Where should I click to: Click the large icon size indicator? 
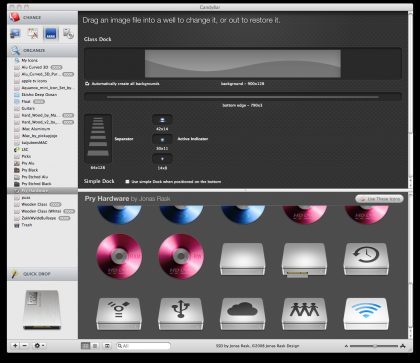click(402, 346)
